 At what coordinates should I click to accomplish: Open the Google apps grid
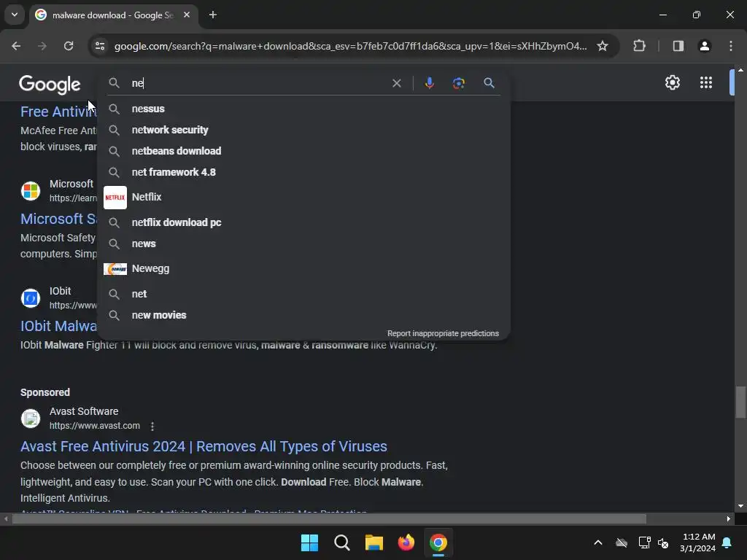[706, 82]
